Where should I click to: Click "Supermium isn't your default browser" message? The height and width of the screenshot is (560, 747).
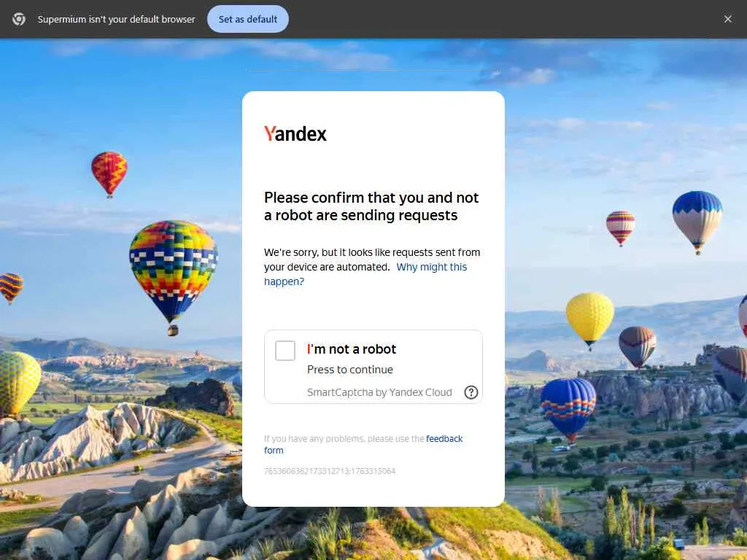(x=116, y=19)
